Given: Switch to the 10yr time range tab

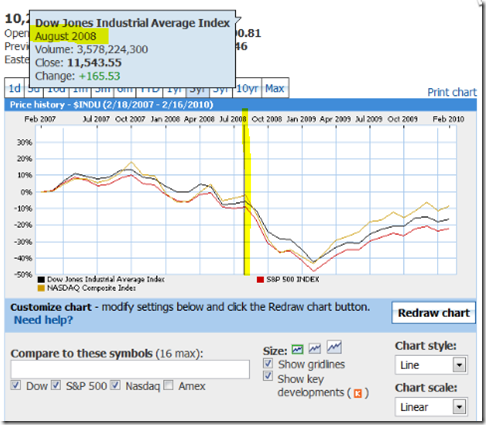Looking at the screenshot, I should [247, 88].
